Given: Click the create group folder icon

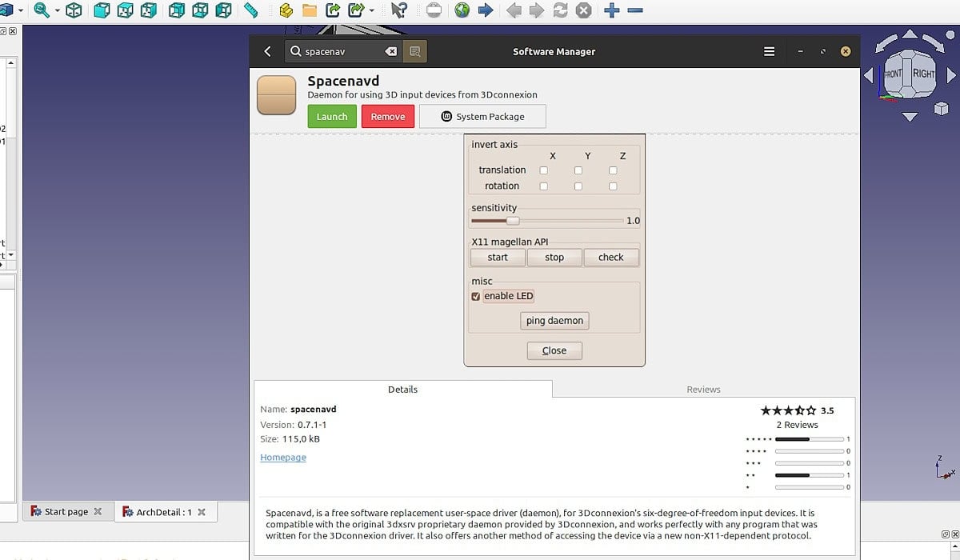Looking at the screenshot, I should pos(310,10).
